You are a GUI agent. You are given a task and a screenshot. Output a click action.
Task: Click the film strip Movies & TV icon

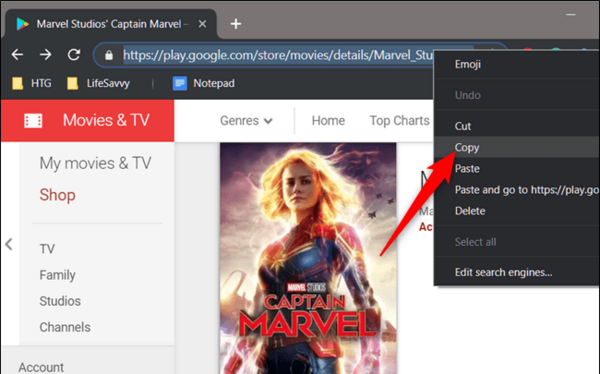click(33, 121)
